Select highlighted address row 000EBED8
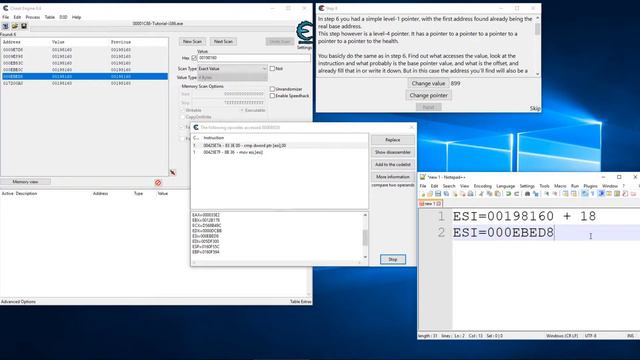 coord(84,76)
